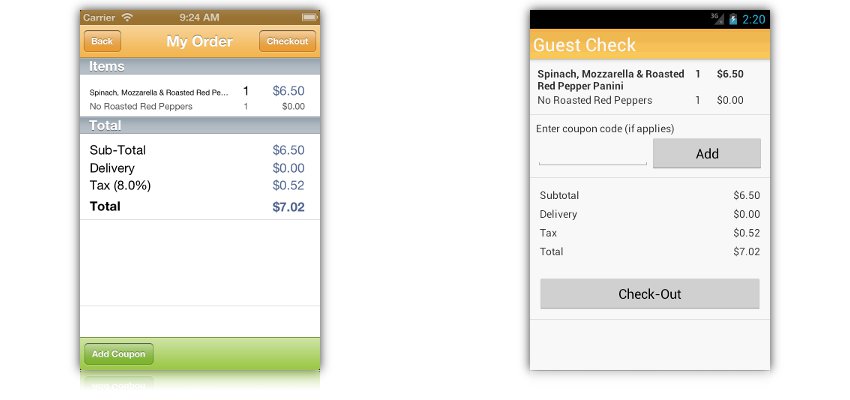The height and width of the screenshot is (400, 850).
Task: Click the Android clock showing 2:20
Action: pos(754,19)
